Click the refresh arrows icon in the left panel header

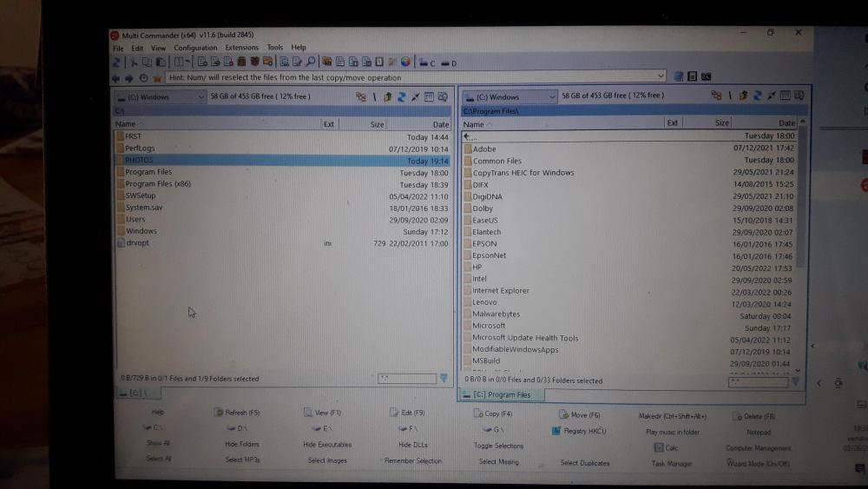pos(402,96)
